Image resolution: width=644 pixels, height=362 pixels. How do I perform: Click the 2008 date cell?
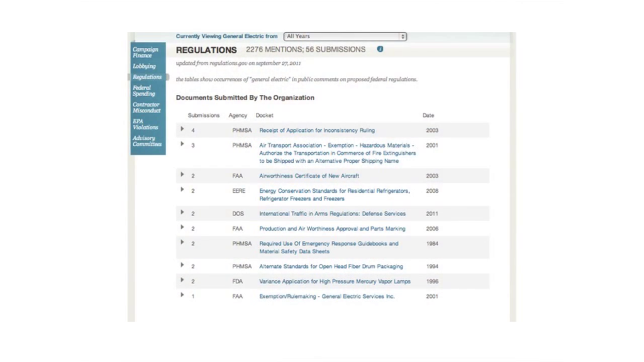[432, 191]
